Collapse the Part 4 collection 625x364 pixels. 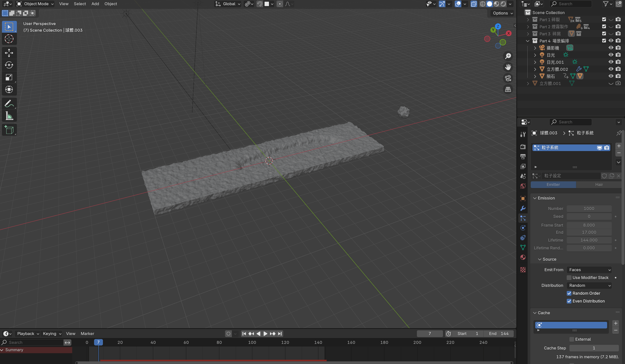click(528, 41)
